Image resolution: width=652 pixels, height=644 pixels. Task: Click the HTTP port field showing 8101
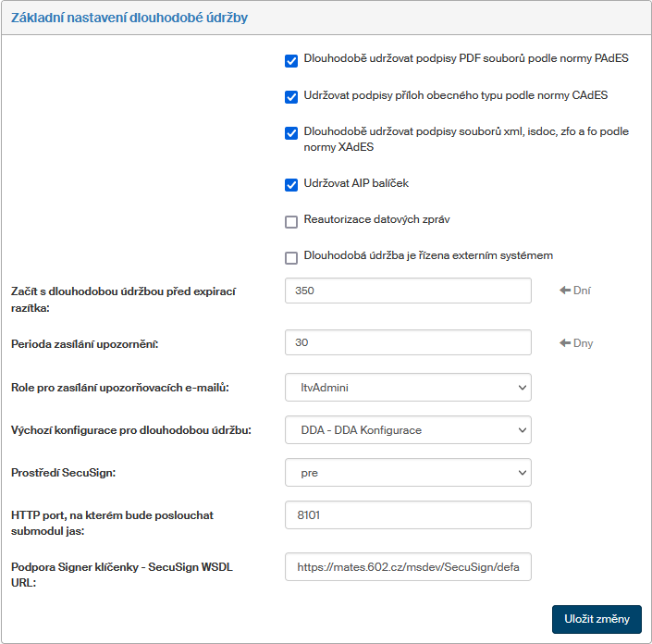click(x=408, y=514)
